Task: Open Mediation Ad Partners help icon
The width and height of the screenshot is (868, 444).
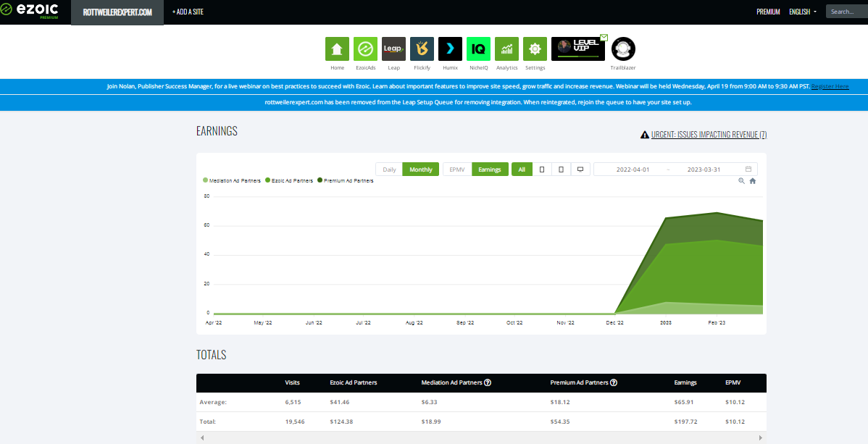Action: (487, 382)
